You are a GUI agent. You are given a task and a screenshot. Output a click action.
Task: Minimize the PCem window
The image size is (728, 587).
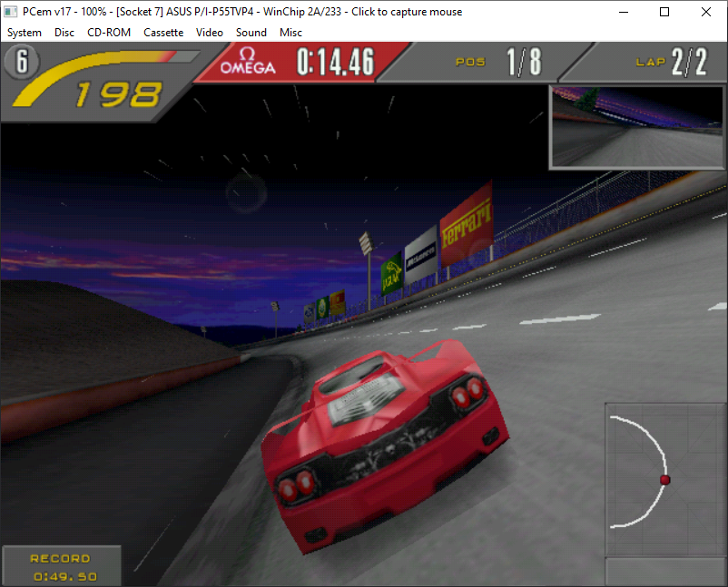624,12
